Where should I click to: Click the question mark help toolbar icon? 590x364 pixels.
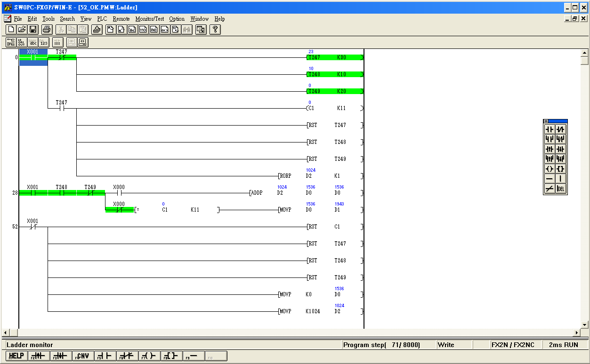215,30
